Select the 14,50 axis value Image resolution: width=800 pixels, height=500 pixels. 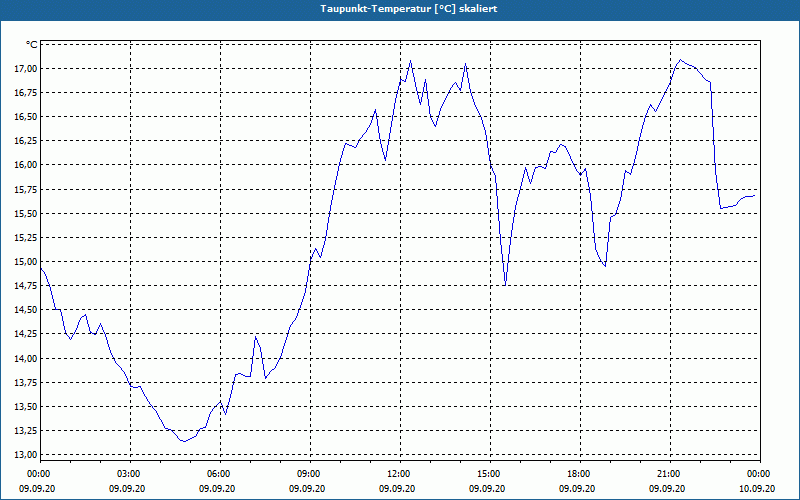click(x=27, y=310)
